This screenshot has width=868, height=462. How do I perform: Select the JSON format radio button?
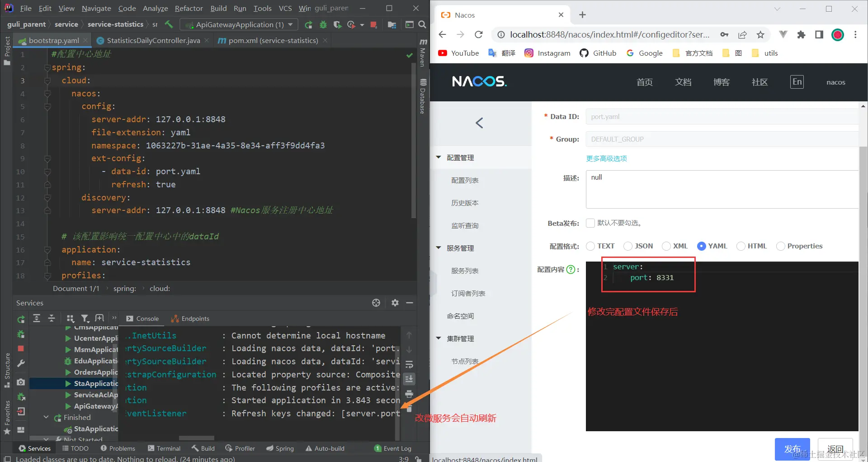628,246
